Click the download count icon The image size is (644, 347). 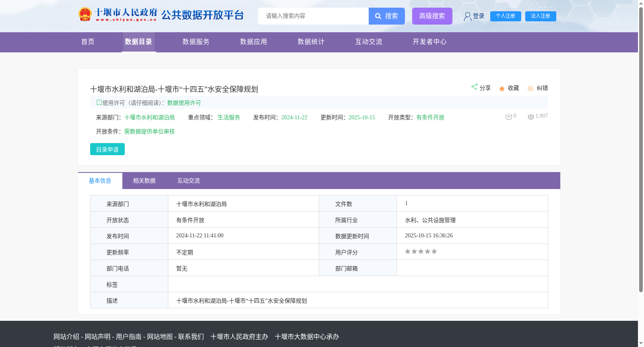(509, 116)
